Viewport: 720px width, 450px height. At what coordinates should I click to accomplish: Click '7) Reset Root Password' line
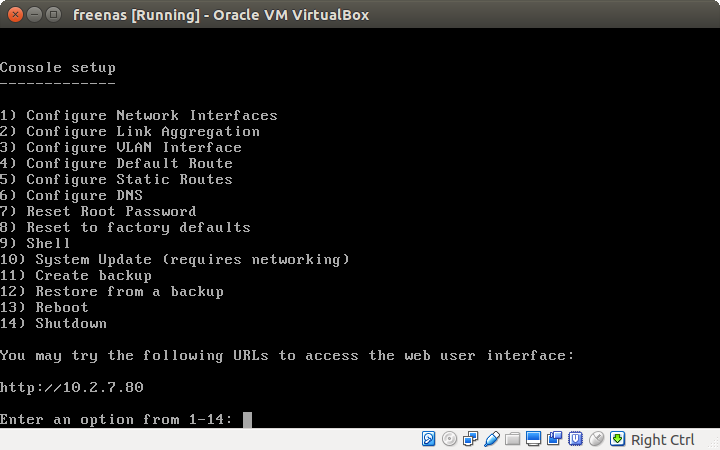(x=98, y=212)
